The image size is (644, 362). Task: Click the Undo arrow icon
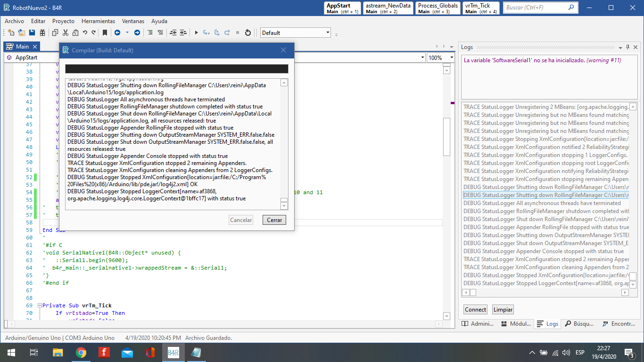(x=85, y=33)
